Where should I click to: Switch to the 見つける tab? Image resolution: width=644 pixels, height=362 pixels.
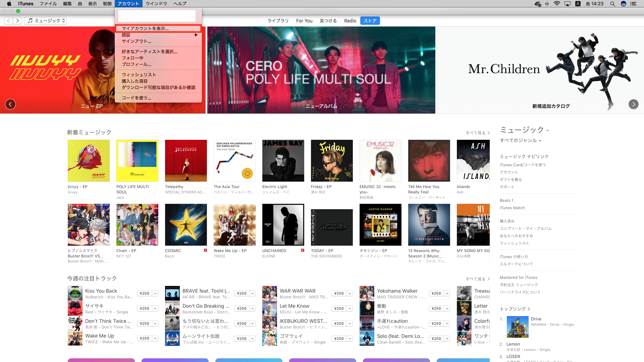328,21
